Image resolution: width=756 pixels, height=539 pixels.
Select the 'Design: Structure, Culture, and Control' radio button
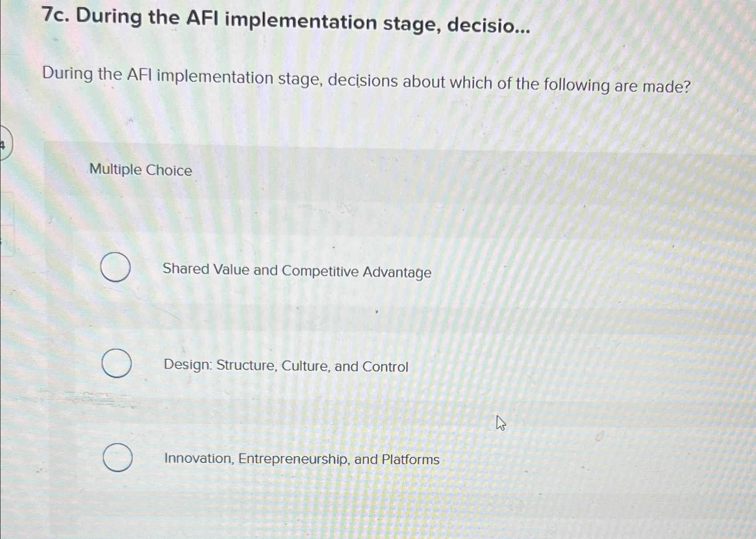click(x=117, y=364)
